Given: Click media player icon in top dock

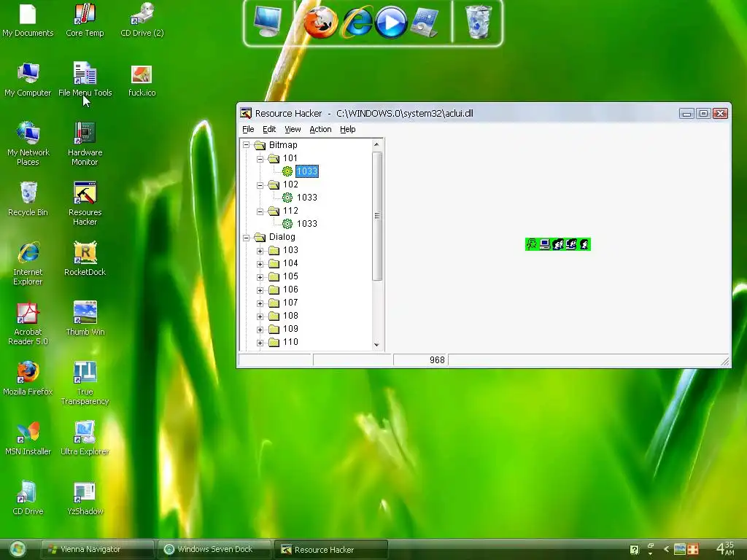Looking at the screenshot, I should 391,22.
